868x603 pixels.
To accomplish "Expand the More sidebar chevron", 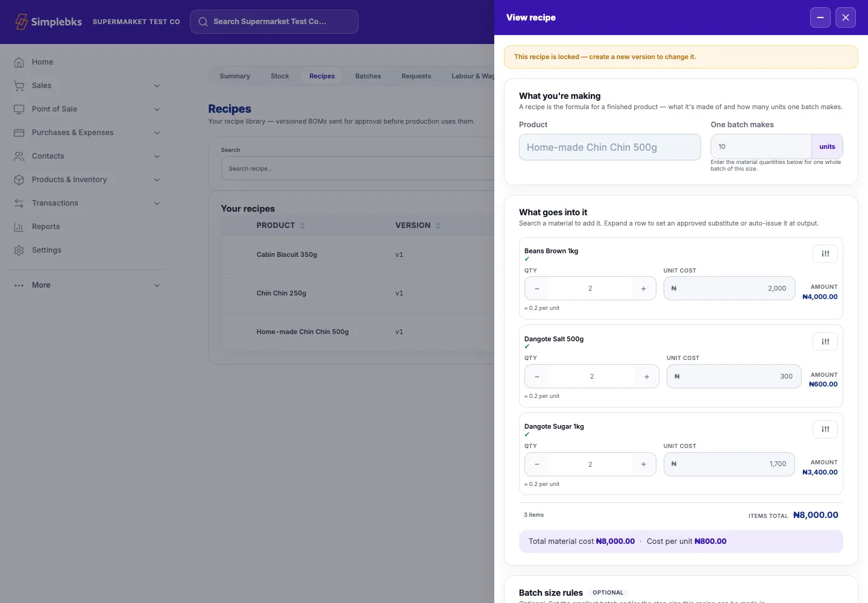I will [157, 285].
